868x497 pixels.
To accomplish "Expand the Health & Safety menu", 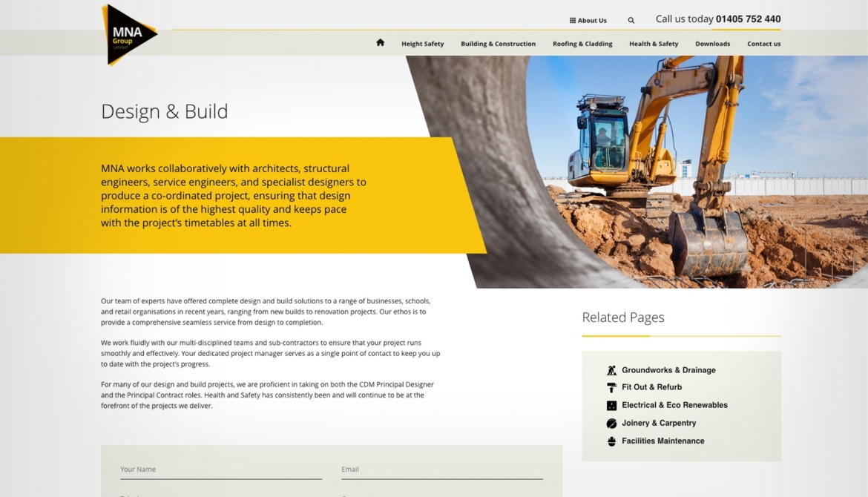I will tap(654, 44).
